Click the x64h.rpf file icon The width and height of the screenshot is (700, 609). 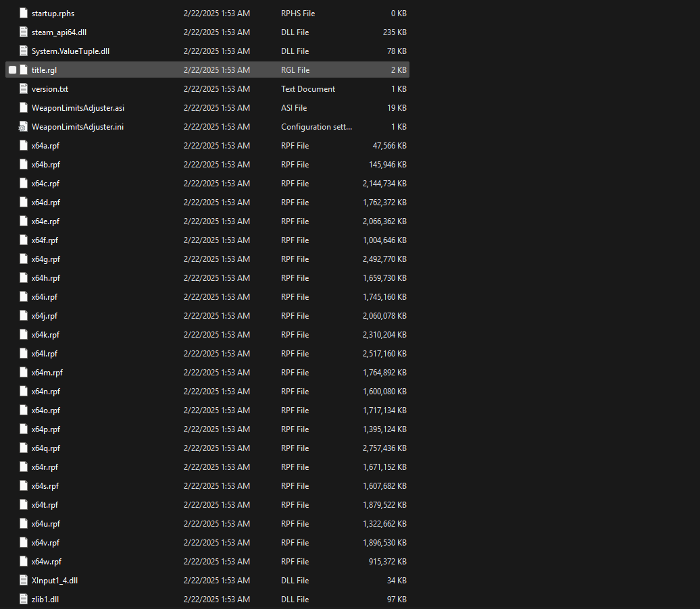(24, 278)
